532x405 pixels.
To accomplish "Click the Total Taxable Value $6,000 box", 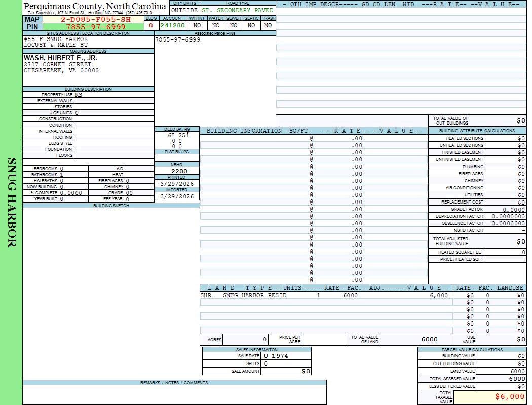I will tap(489, 397).
